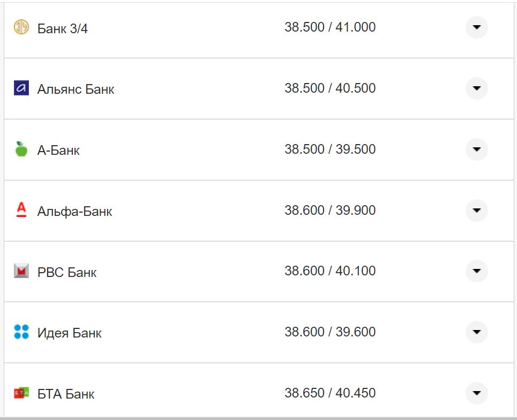
Task: Click the БТА Банк logo icon
Action: (x=21, y=393)
